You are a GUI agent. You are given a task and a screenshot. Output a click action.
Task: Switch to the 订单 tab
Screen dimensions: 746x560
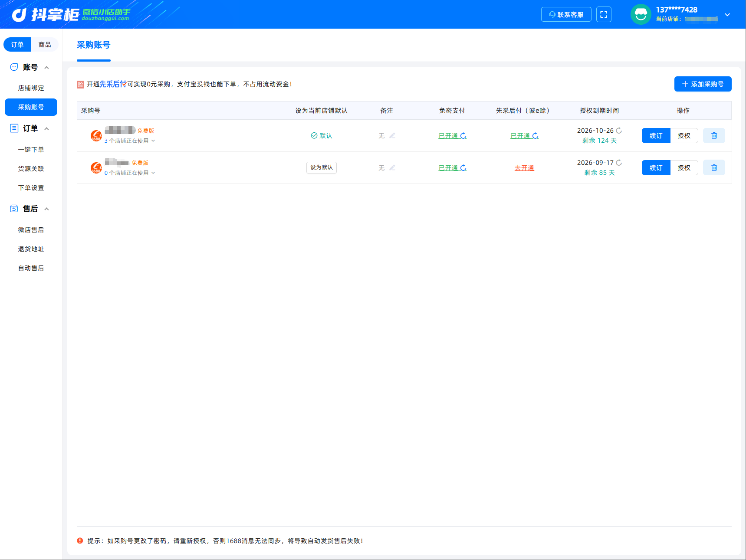click(x=17, y=44)
